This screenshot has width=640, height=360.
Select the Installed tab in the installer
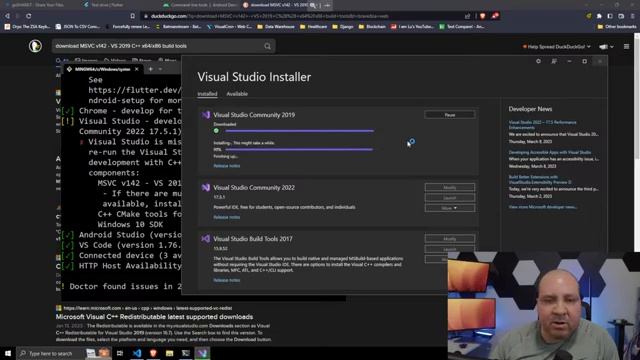tap(207, 94)
